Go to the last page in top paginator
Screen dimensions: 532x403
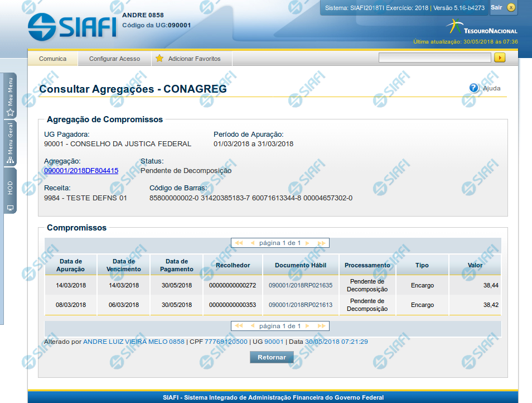[321, 243]
